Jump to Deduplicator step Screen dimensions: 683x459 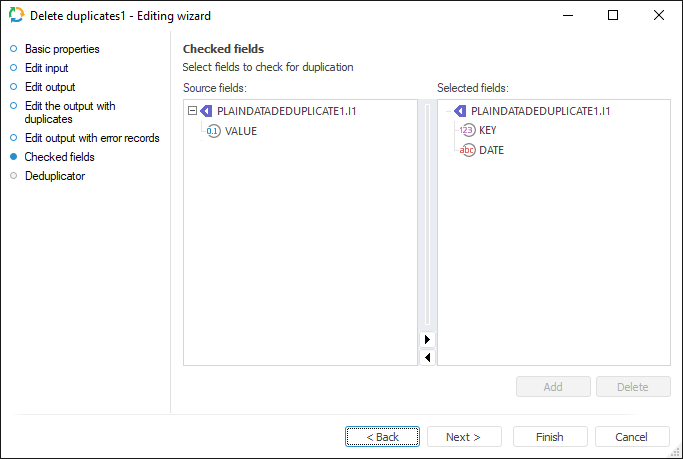point(55,176)
